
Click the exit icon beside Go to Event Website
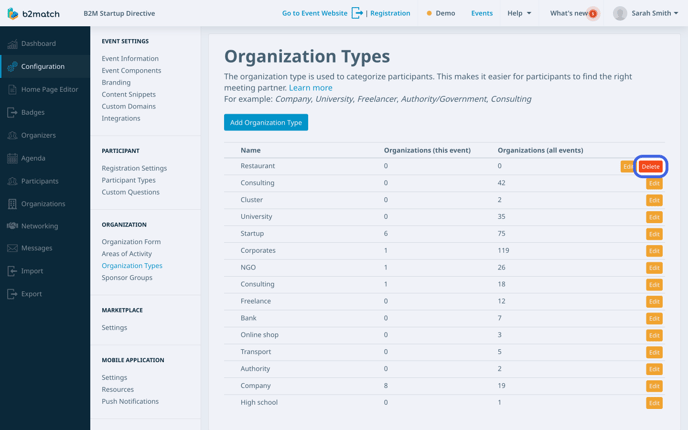coord(357,13)
